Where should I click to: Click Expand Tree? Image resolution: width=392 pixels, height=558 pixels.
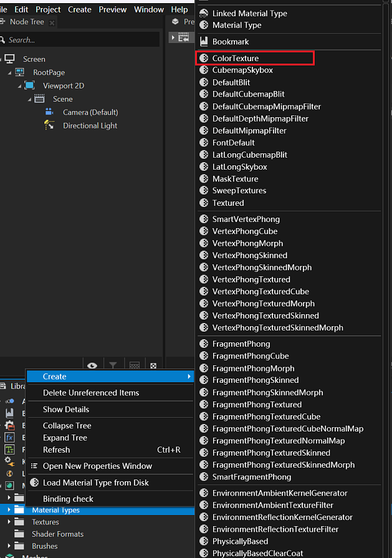click(x=65, y=438)
